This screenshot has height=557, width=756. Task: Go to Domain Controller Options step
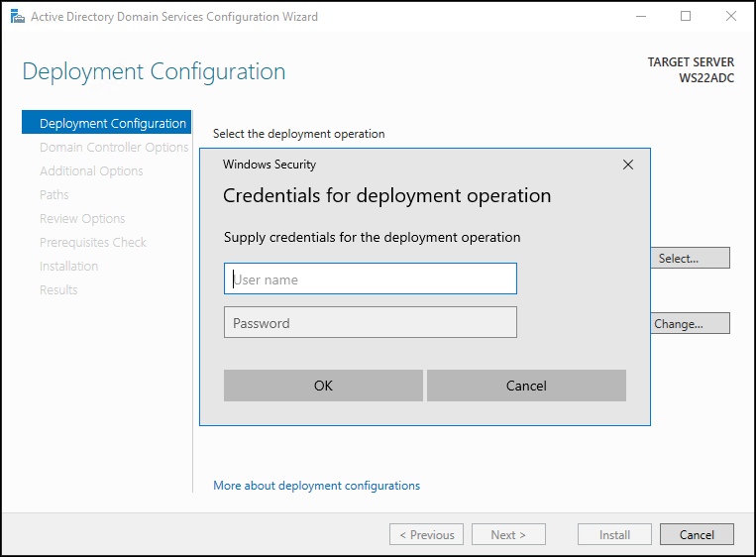click(114, 147)
